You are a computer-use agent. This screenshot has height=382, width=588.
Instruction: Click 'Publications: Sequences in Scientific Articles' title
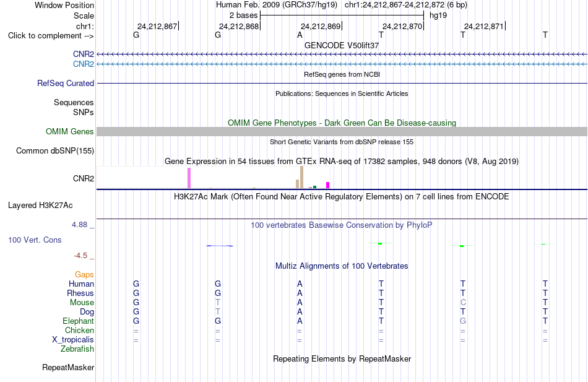tap(342, 93)
